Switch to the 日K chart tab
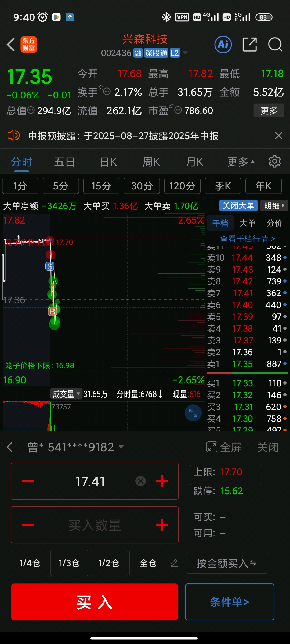Screen dimensions: 290x644 pos(108,162)
